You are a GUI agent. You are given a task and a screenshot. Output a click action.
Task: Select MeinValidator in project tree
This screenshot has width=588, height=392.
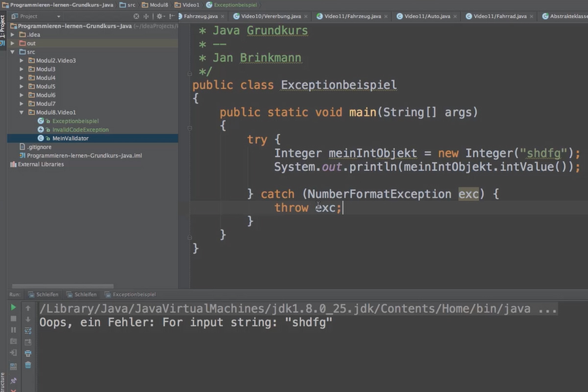[x=71, y=138]
